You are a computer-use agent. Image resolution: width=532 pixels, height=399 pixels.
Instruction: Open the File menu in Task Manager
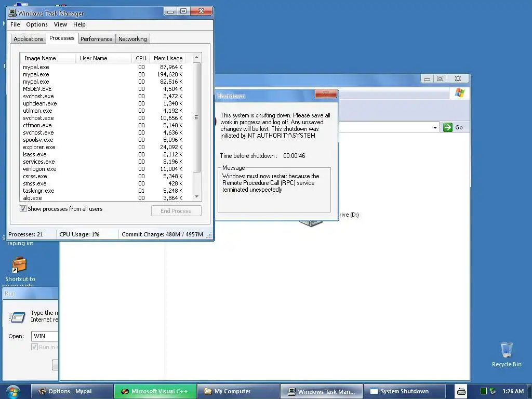click(x=15, y=24)
